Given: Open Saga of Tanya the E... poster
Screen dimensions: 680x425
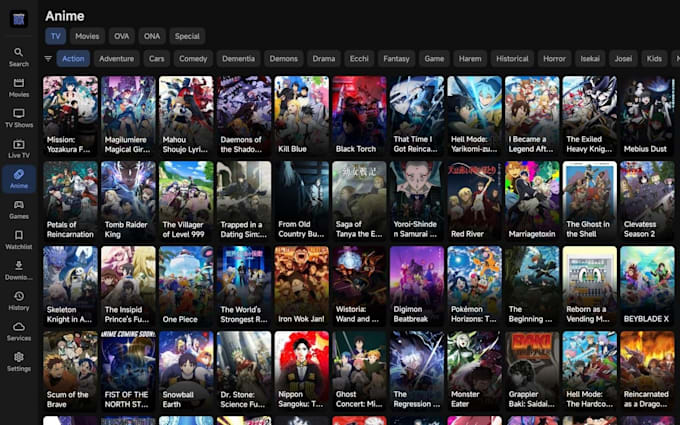Looking at the screenshot, I should (x=359, y=201).
